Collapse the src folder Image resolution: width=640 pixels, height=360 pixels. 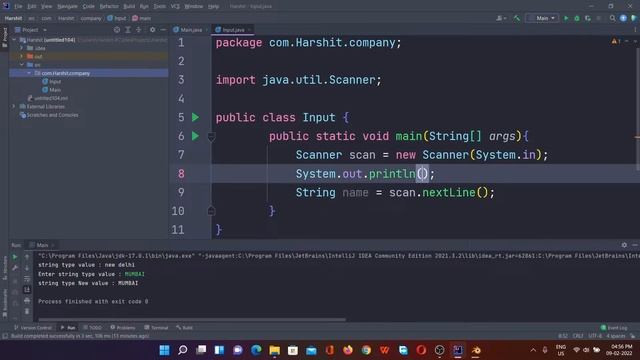tap(22, 65)
